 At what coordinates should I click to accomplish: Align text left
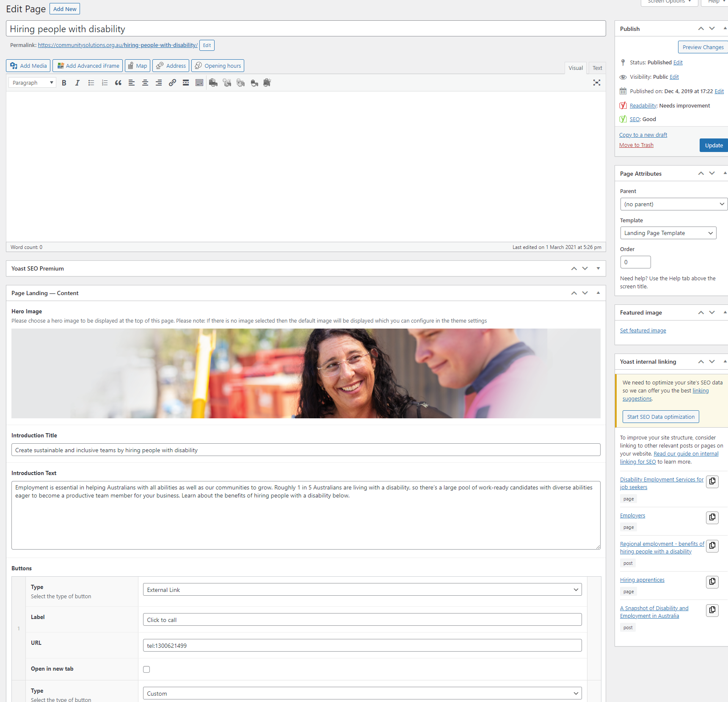(x=132, y=83)
